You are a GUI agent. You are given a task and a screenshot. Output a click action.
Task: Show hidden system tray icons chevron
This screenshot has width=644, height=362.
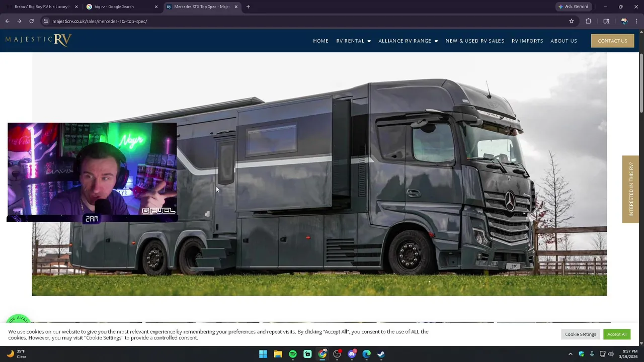click(x=570, y=354)
